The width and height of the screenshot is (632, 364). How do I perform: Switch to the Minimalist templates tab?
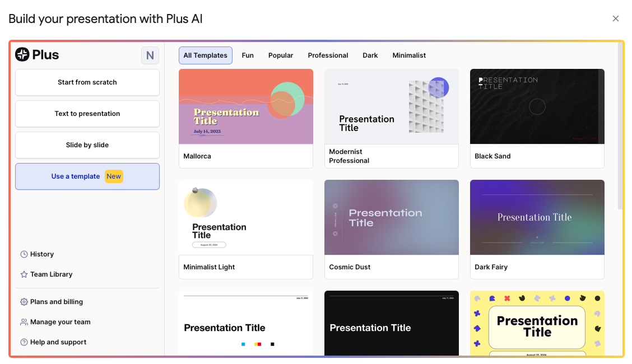409,55
